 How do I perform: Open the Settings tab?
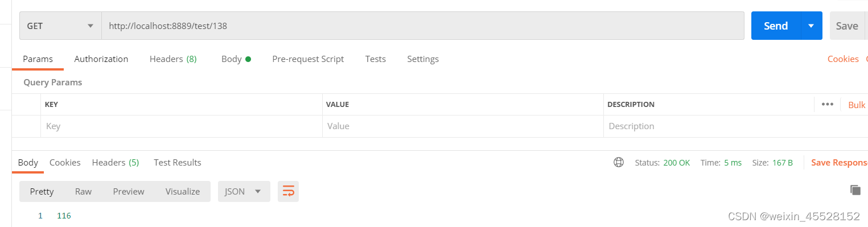click(423, 59)
